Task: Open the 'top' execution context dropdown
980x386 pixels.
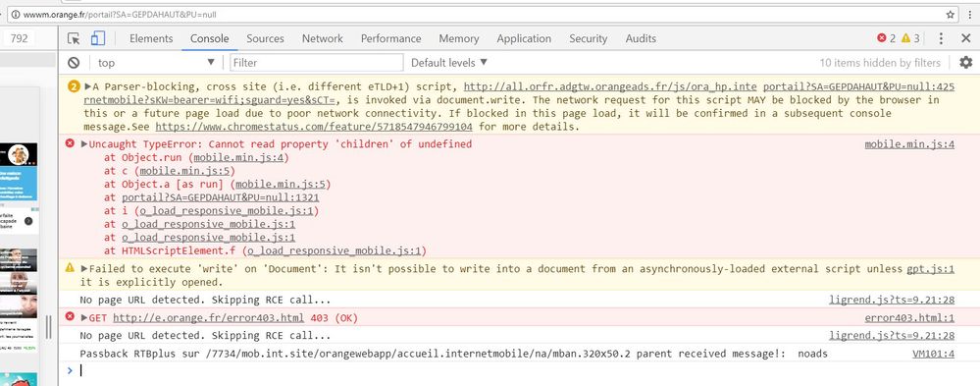Action: point(156,63)
